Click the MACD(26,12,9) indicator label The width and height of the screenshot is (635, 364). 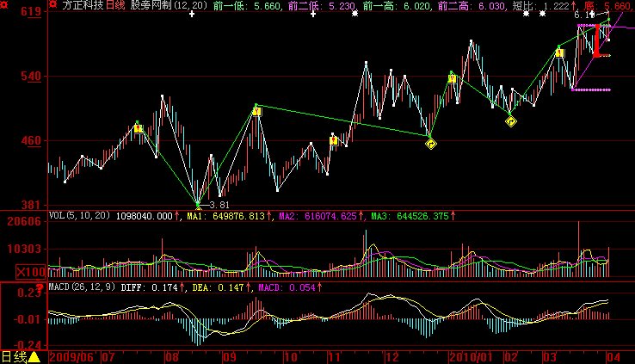[82, 287]
